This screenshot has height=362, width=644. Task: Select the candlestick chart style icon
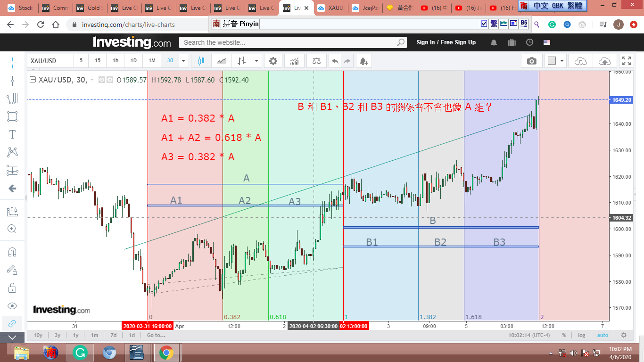pyautogui.click(x=201, y=61)
